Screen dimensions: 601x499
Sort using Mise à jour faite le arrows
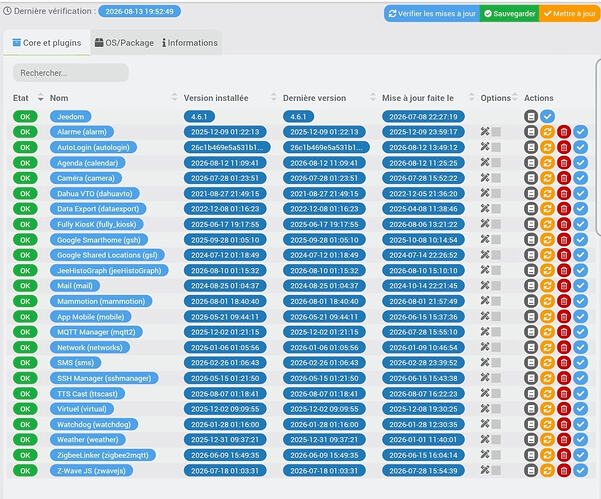pyautogui.click(x=472, y=97)
